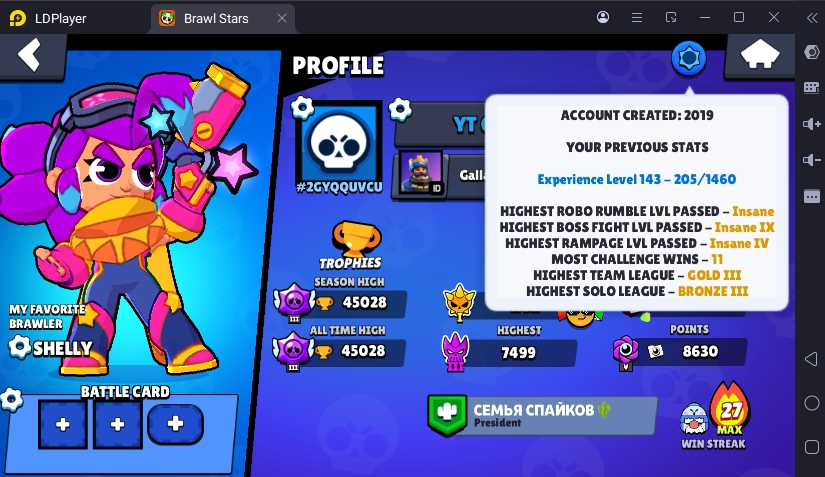Click the Android back triangle in sidebar
The height and width of the screenshot is (477, 825).
coord(811,360)
